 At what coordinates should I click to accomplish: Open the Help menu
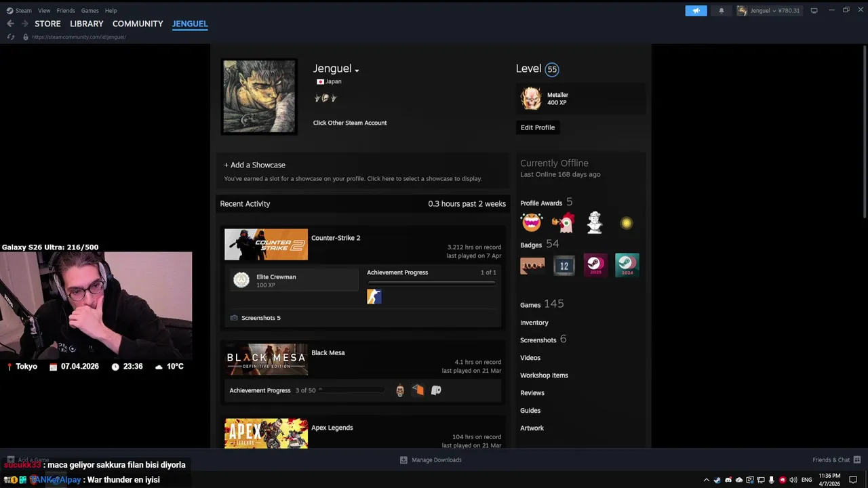pyautogui.click(x=111, y=10)
